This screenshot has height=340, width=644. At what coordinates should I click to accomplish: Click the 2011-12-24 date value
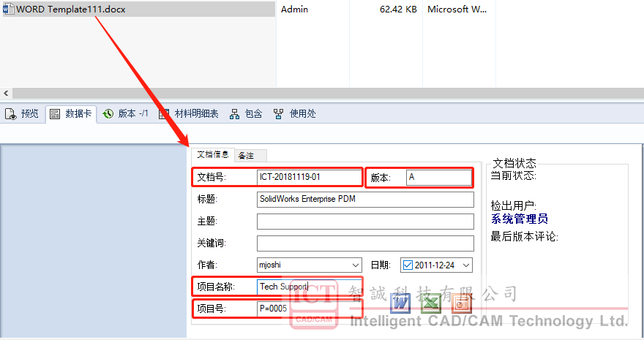[435, 265]
